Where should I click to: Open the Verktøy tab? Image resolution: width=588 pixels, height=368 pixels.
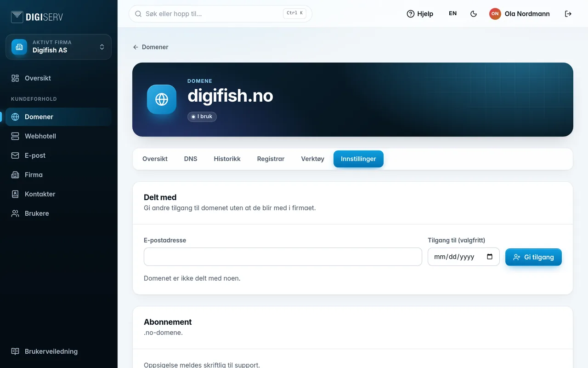point(313,159)
